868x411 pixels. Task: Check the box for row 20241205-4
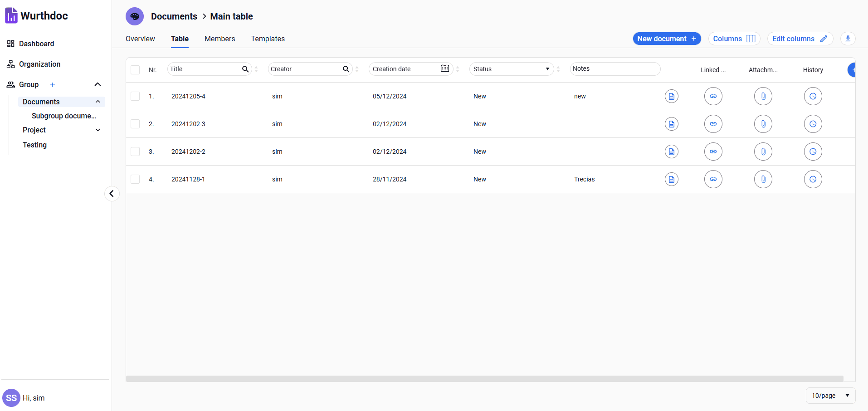pyautogui.click(x=135, y=96)
